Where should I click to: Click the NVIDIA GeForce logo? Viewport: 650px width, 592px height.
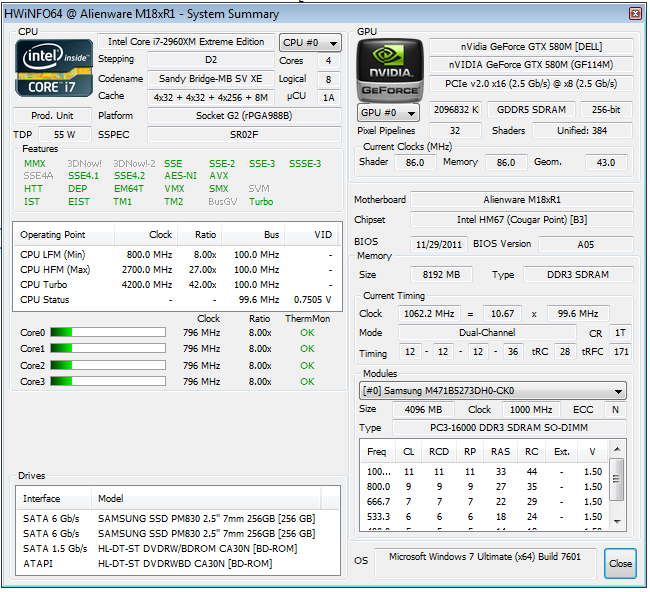[390, 70]
